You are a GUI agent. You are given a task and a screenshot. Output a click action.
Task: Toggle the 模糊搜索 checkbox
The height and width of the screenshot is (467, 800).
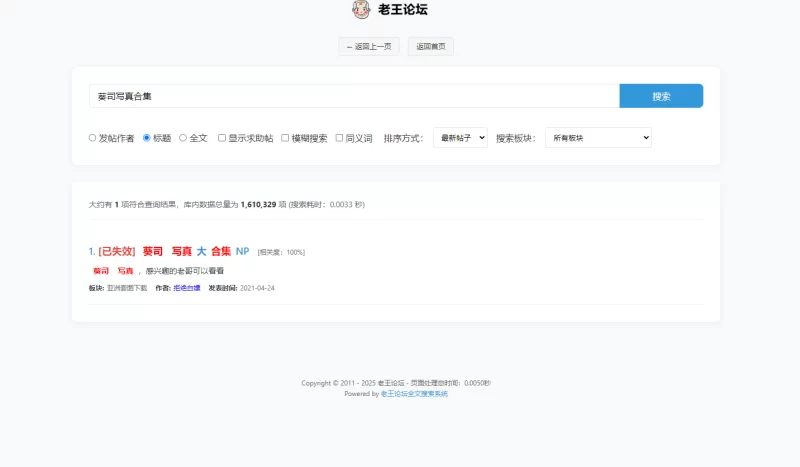coord(285,138)
